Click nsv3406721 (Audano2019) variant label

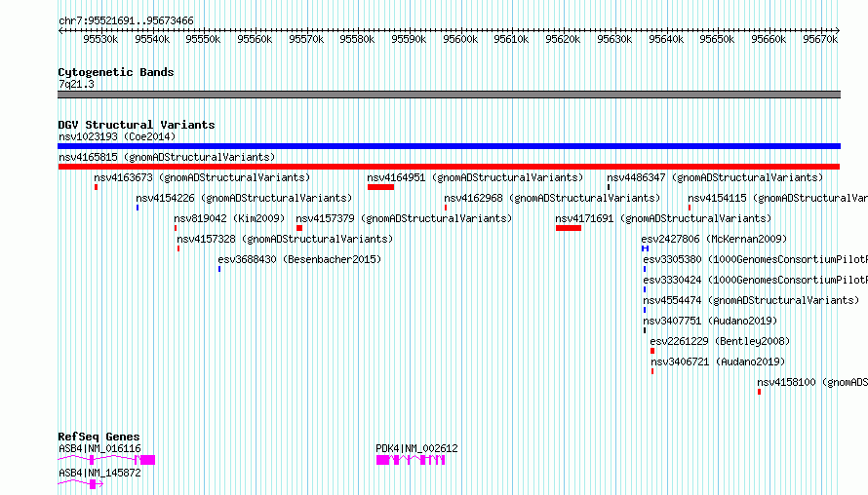718,362
